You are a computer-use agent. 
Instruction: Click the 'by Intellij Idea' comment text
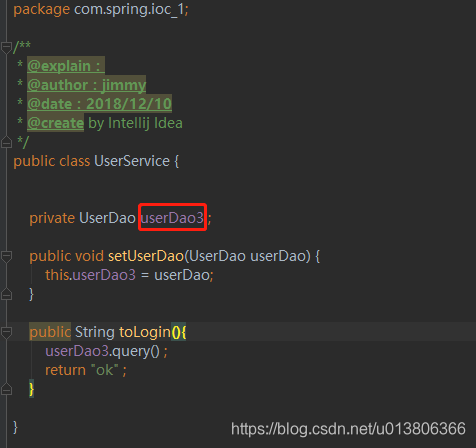[135, 123]
